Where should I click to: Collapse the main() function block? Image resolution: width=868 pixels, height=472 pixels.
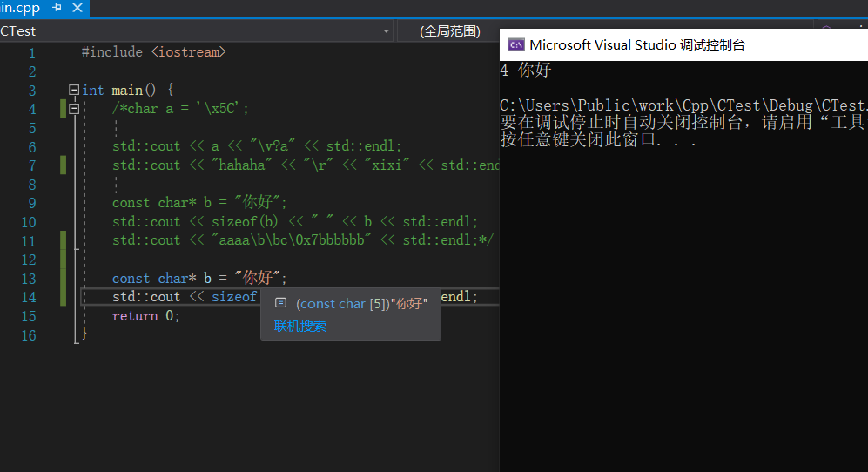click(74, 90)
